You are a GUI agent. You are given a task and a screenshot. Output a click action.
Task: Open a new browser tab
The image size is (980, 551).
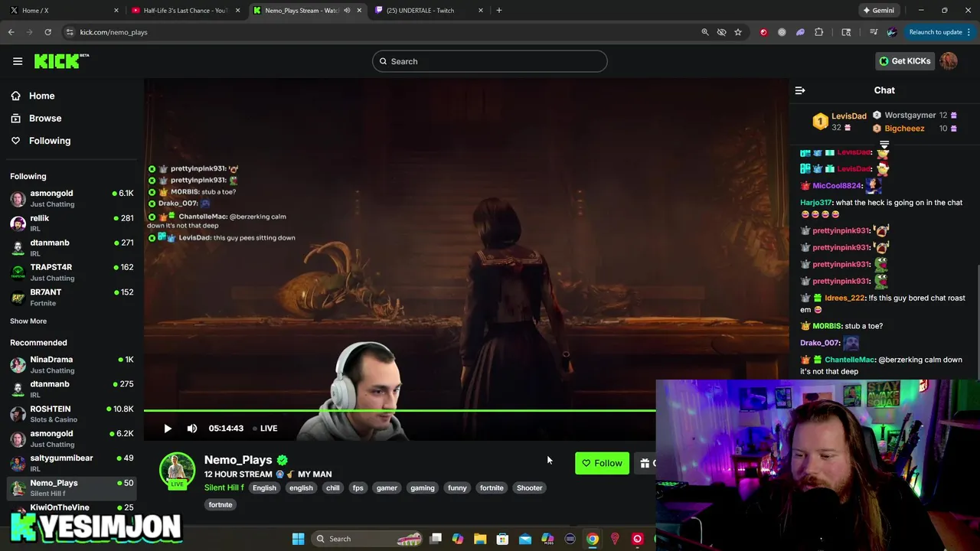499,11
